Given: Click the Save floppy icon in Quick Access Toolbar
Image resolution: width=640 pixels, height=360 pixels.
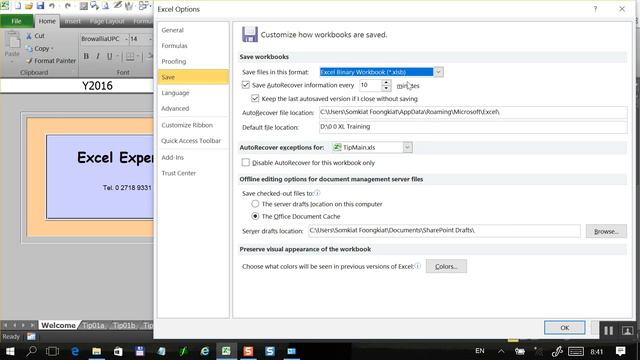Looking at the screenshot, I should pos(40,6).
